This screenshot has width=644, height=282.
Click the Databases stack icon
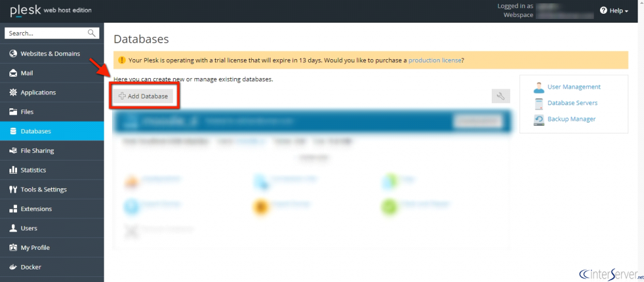tap(13, 131)
